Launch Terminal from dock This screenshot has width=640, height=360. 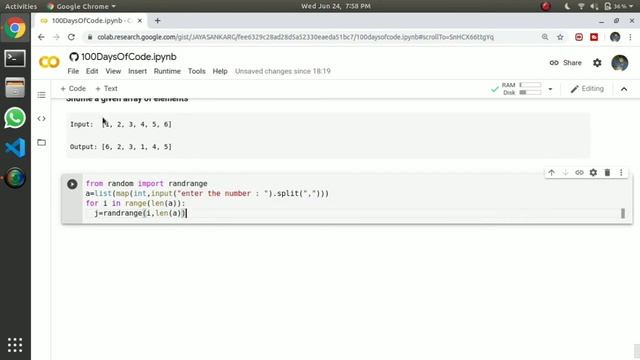pyautogui.click(x=15, y=59)
